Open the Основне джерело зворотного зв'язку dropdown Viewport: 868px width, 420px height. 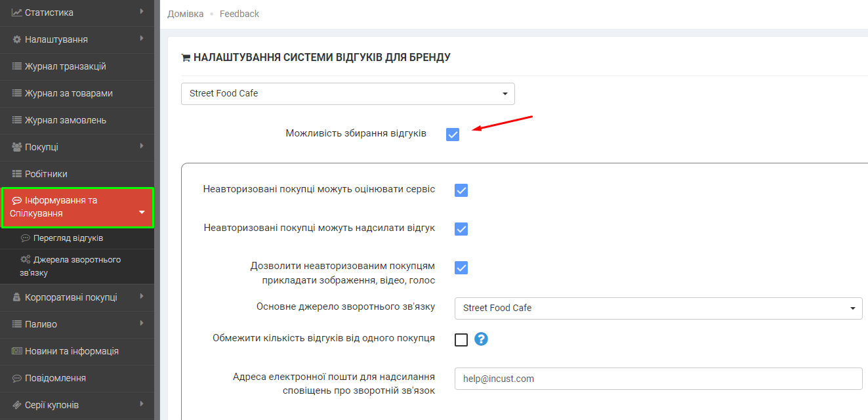click(658, 308)
